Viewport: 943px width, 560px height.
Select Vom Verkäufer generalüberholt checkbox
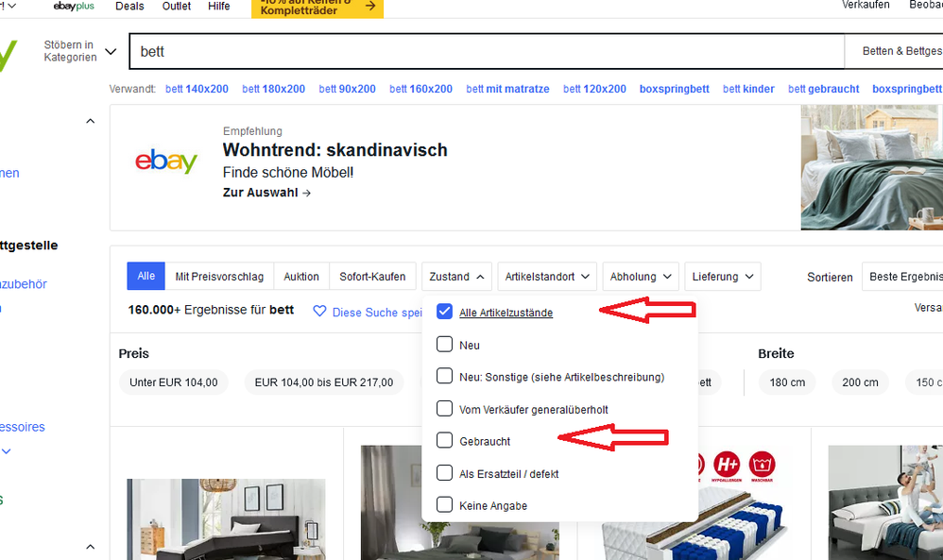(445, 409)
